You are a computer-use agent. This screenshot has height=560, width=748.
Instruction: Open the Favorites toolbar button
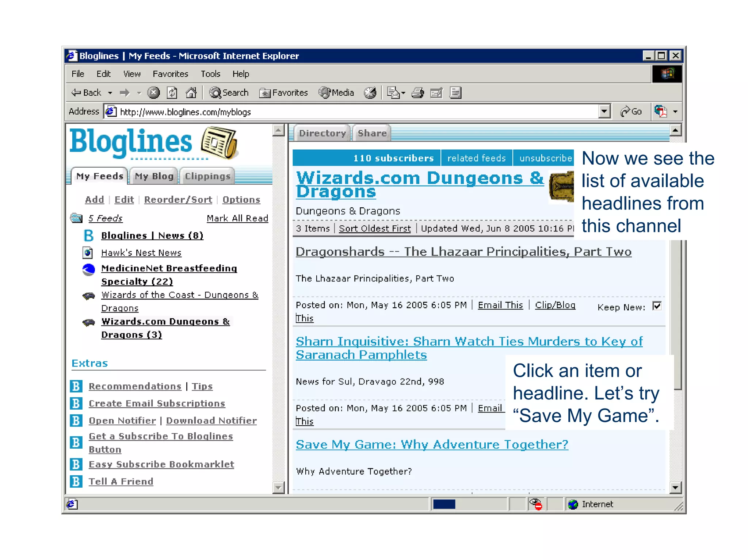coord(283,93)
